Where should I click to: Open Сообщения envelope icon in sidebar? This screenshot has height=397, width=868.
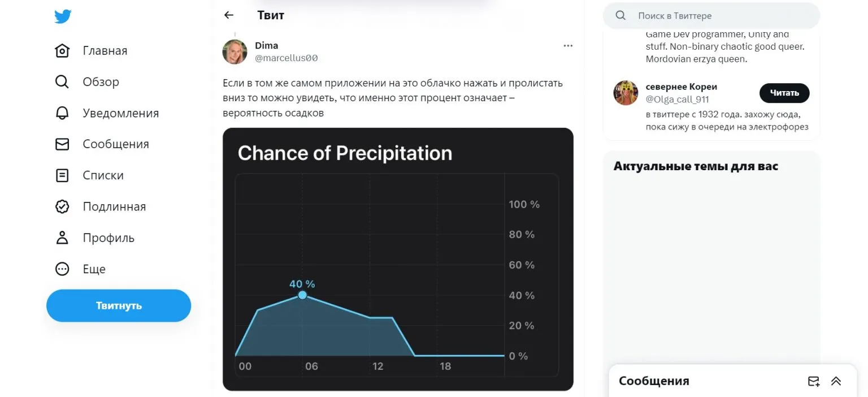[62, 144]
